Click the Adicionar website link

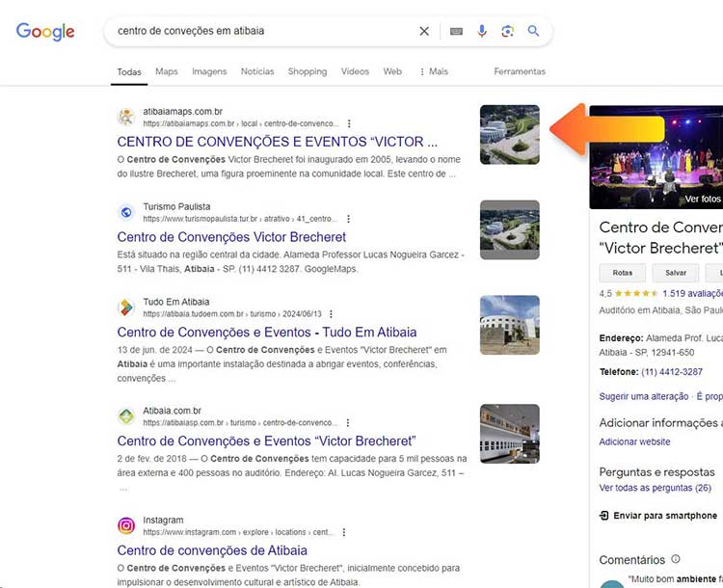[634, 441]
